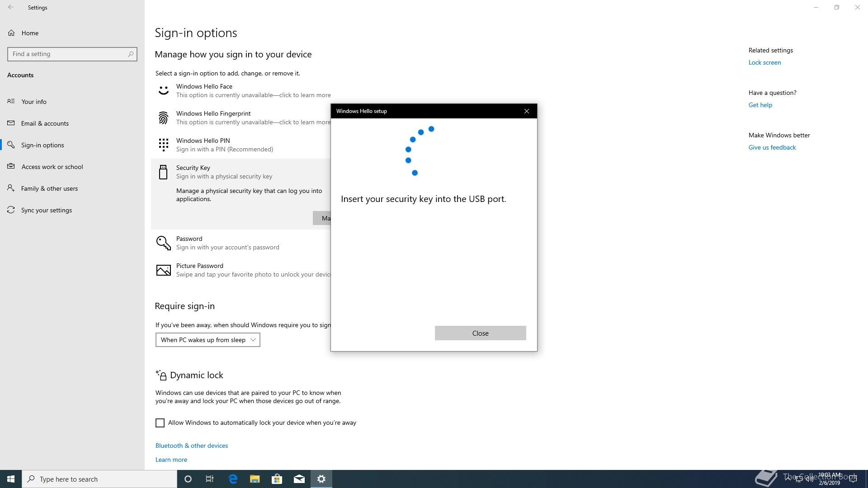
Task: Select Windows Hello Fingerprint option text
Action: [x=213, y=113]
